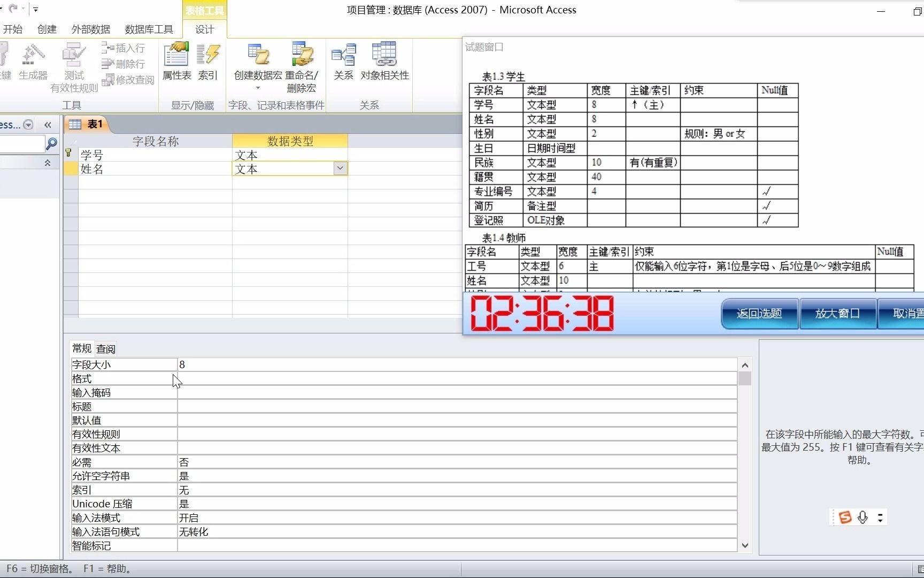Image resolution: width=924 pixels, height=578 pixels.
Task: Open the IME toolbar more options dots
Action: coord(880,517)
